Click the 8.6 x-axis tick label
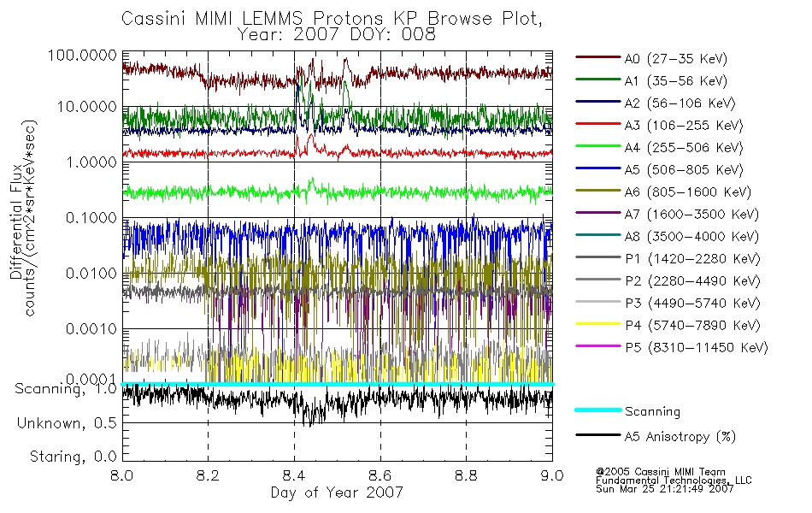 [380, 475]
